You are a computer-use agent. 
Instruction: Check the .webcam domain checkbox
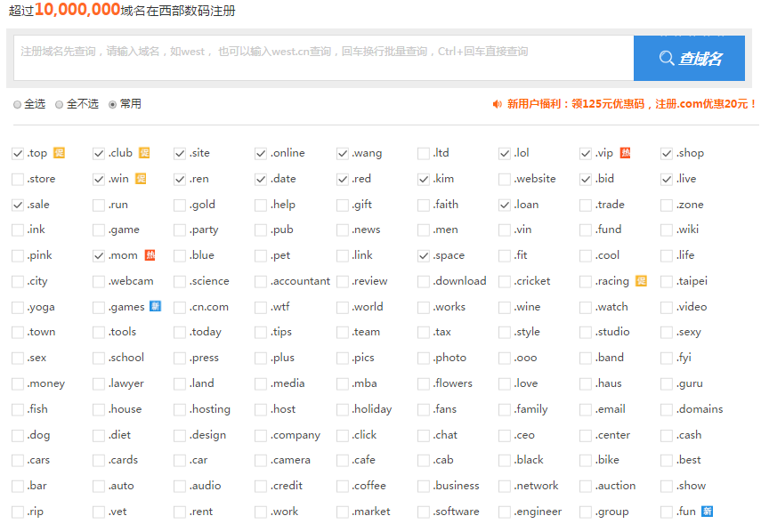(x=99, y=282)
